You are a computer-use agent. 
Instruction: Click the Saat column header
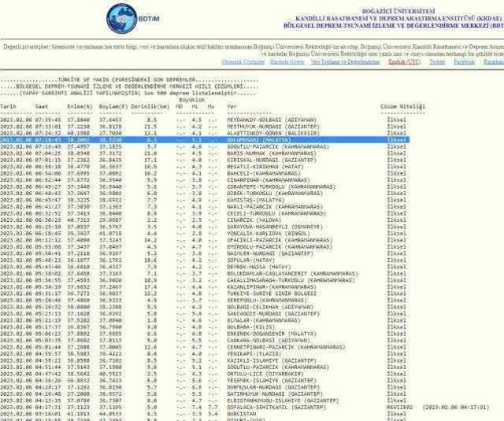coord(42,106)
